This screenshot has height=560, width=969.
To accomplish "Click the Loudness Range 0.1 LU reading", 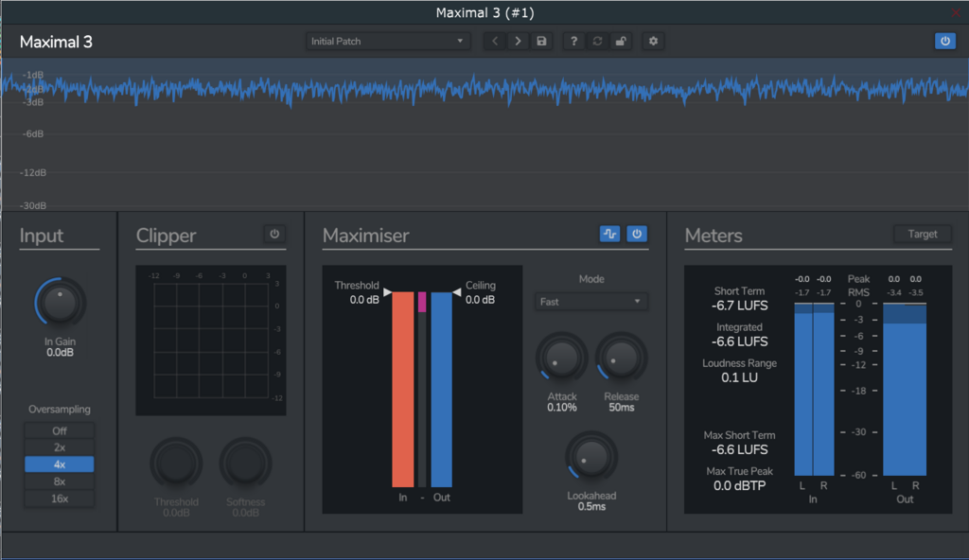I will pyautogui.click(x=740, y=377).
